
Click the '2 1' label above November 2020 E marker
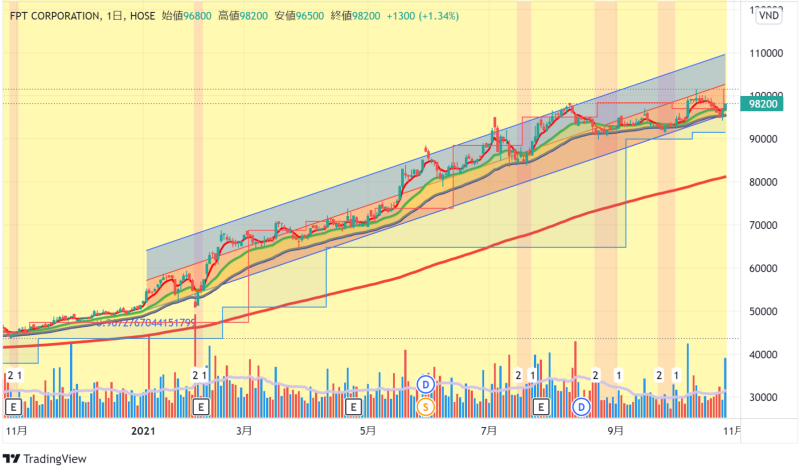coord(15,376)
